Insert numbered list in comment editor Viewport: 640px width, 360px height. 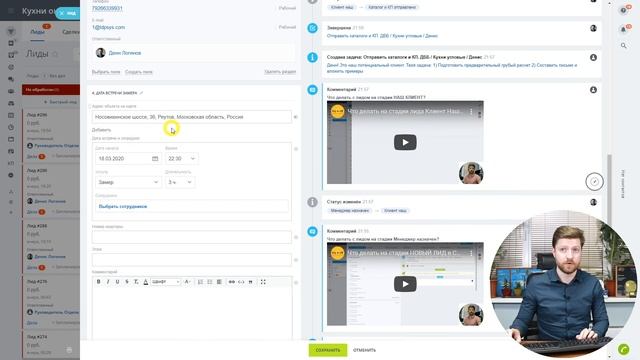[x=200, y=282]
